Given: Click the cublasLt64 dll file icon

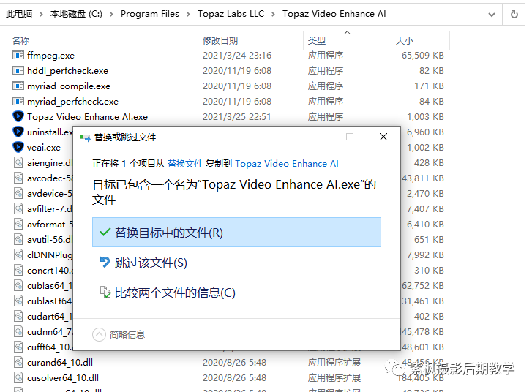Looking at the screenshot, I should [18, 301].
